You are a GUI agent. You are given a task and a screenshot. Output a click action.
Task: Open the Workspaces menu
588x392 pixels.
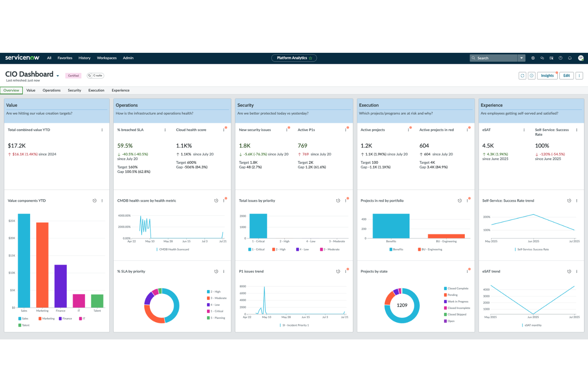(x=106, y=58)
